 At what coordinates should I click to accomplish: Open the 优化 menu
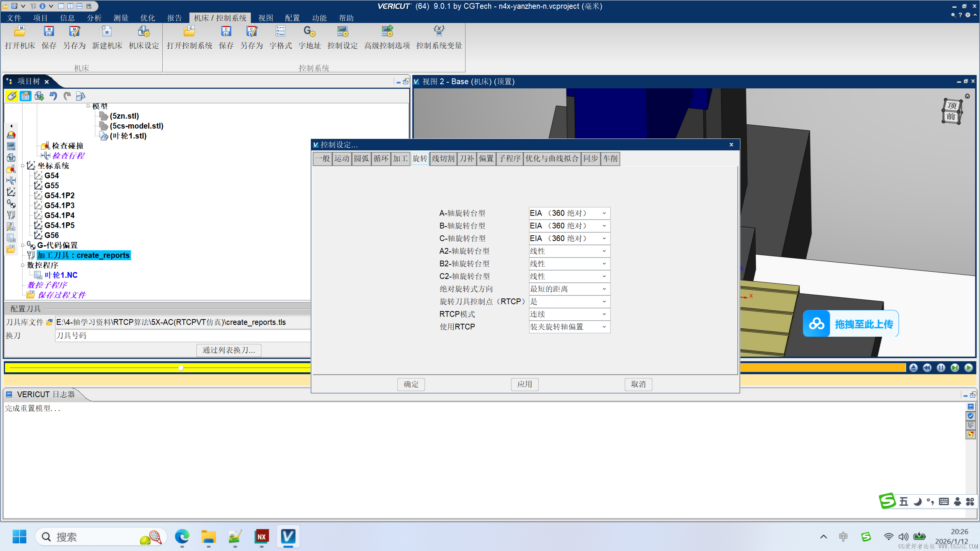(x=147, y=18)
